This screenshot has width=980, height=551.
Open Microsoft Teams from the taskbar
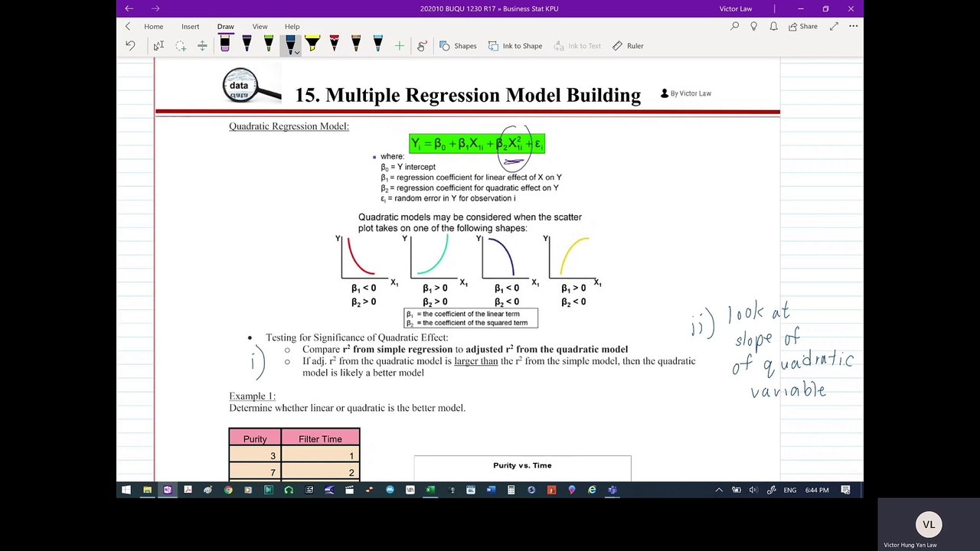tap(612, 490)
